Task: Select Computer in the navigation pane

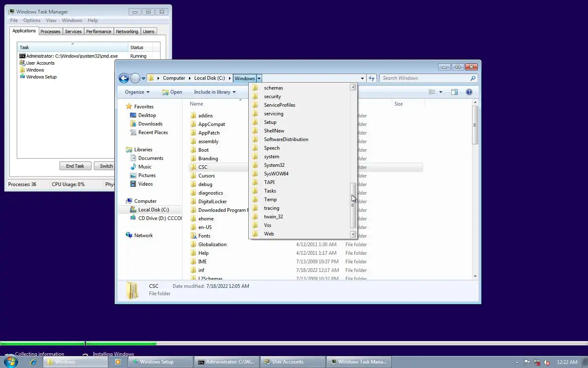Action: [x=145, y=201]
